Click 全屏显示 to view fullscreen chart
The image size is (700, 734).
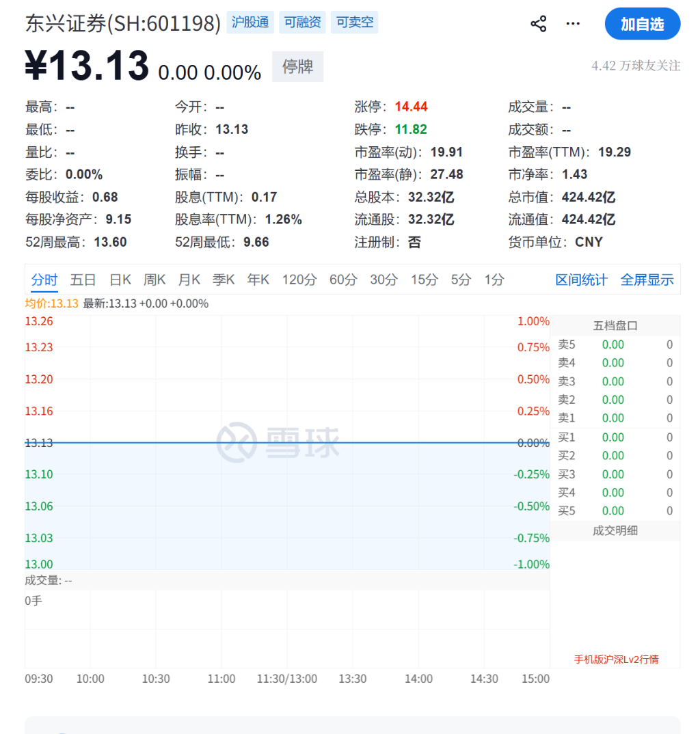coord(647,280)
